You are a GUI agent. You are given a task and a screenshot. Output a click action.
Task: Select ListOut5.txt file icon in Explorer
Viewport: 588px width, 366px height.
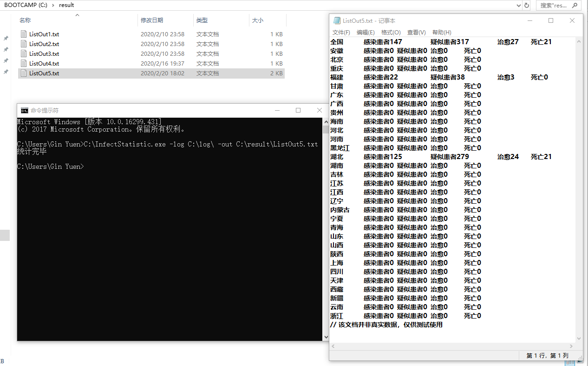pos(24,73)
